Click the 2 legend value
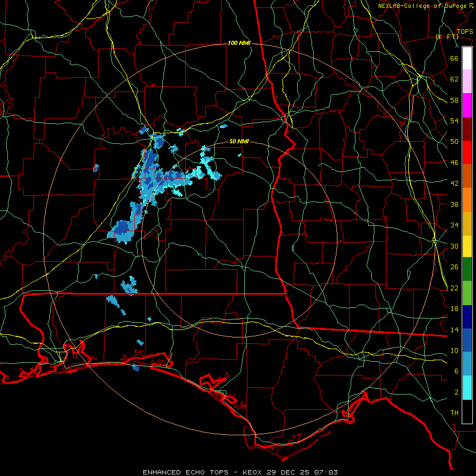476x476 pixels. [x=456, y=392]
